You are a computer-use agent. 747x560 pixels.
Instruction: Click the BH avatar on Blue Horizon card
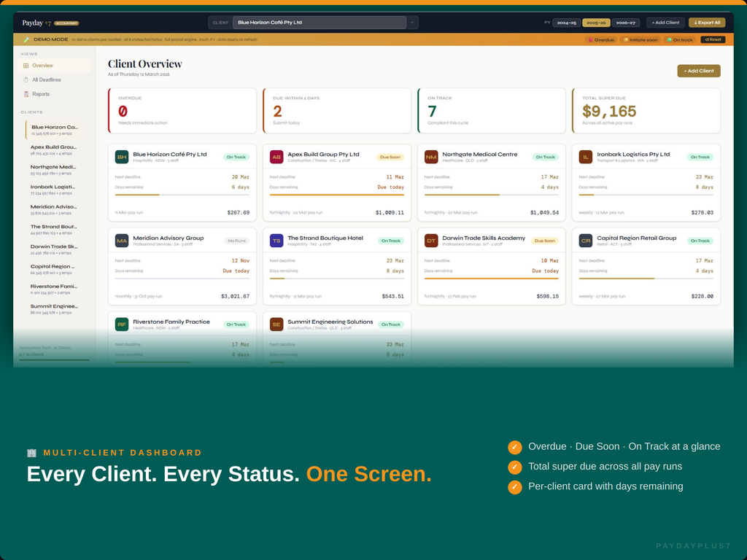pyautogui.click(x=123, y=156)
